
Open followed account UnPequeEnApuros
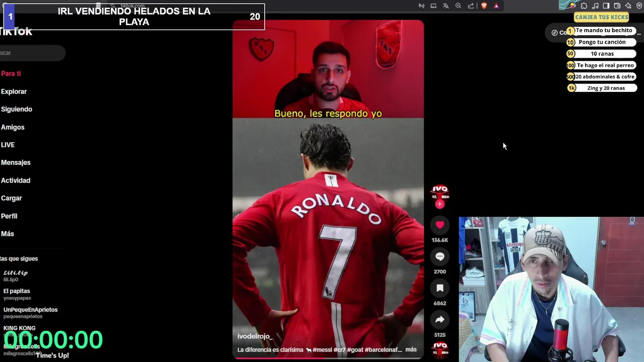[x=30, y=313]
